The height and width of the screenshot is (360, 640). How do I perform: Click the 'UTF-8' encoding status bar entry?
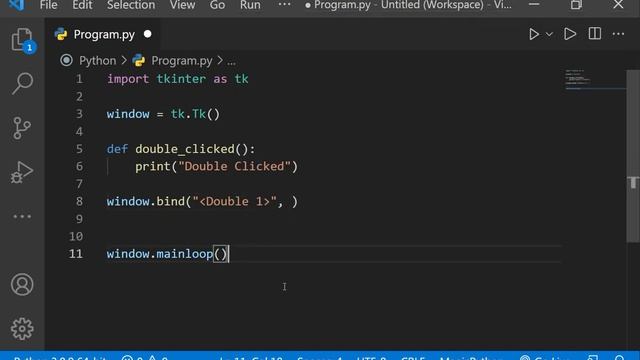[371, 358]
